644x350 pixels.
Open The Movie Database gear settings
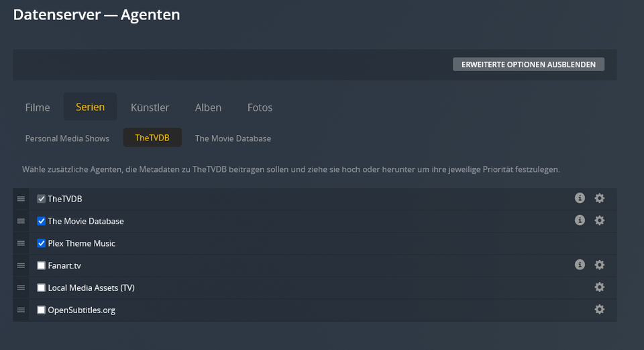tap(599, 220)
